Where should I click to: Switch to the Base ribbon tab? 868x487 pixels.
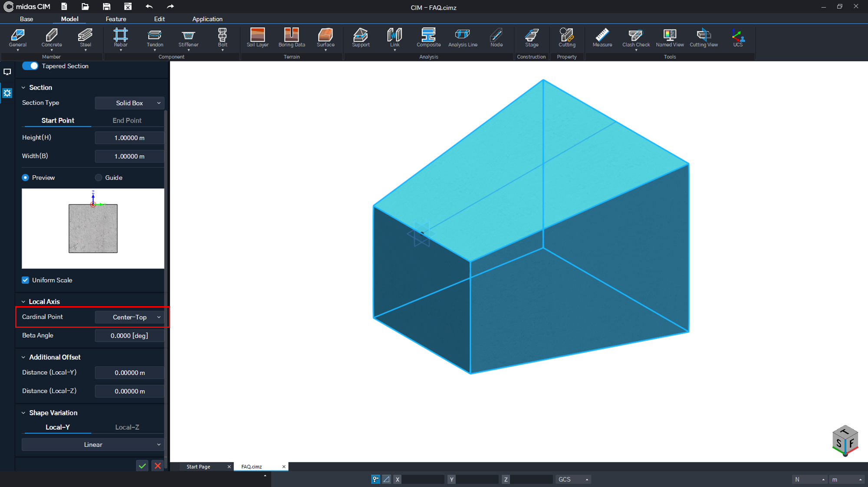pyautogui.click(x=26, y=19)
